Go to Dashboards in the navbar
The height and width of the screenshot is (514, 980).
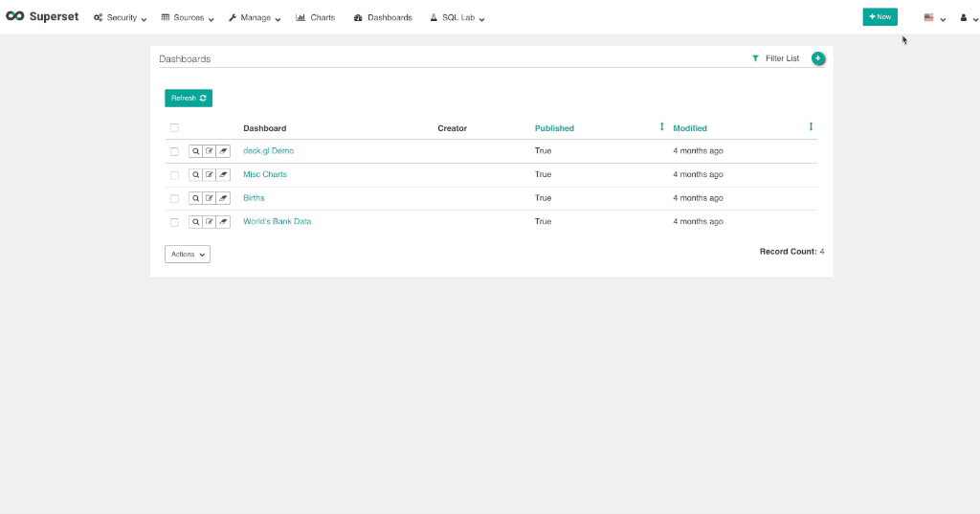click(x=383, y=17)
